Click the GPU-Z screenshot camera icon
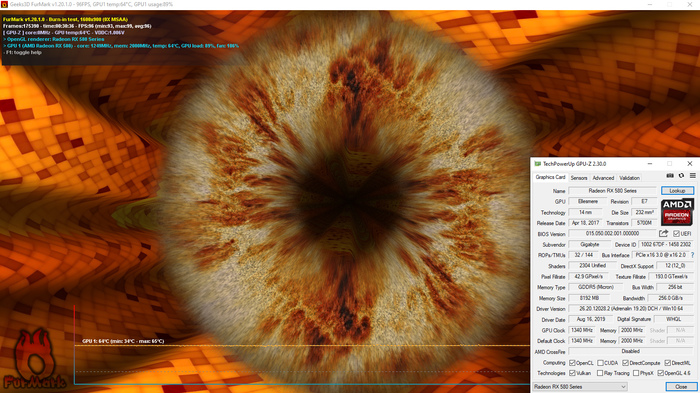700x393 pixels. 670,176
